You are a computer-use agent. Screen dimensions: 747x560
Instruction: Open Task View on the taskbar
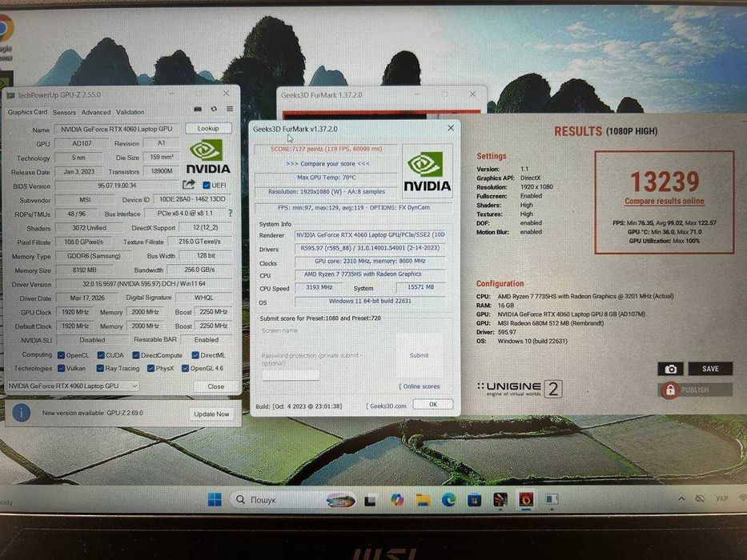[370, 501]
